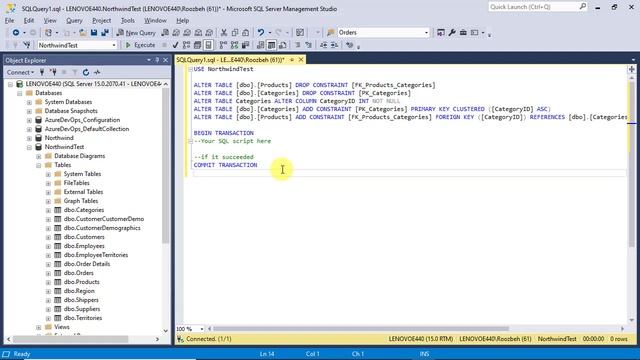Open the 100 % zoom dropdown
The height and width of the screenshot is (360, 640).
coord(201,329)
